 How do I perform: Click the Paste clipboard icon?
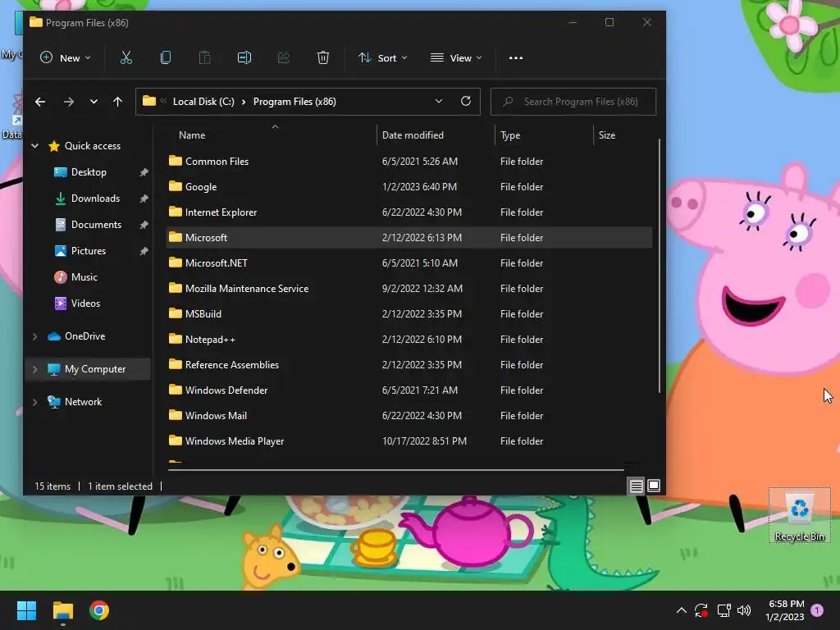204,58
